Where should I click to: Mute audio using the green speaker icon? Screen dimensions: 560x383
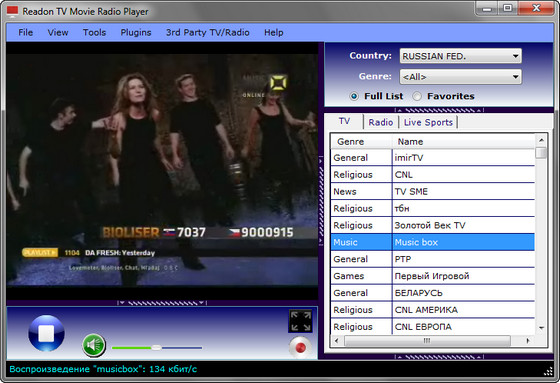(x=94, y=345)
